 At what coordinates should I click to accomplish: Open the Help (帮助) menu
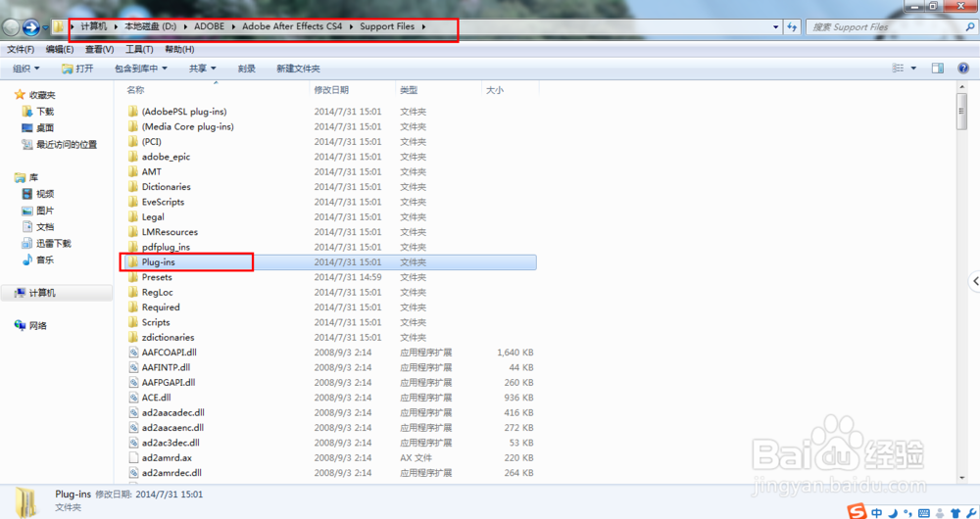point(179,49)
